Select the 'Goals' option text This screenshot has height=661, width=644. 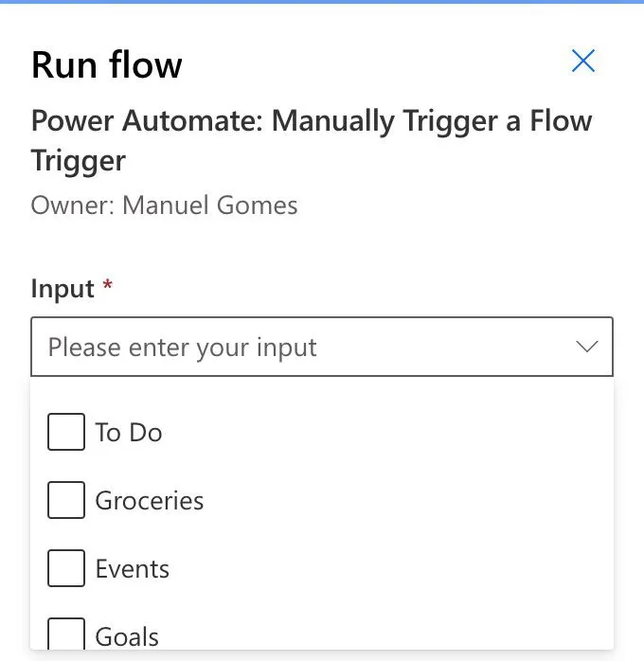click(127, 636)
